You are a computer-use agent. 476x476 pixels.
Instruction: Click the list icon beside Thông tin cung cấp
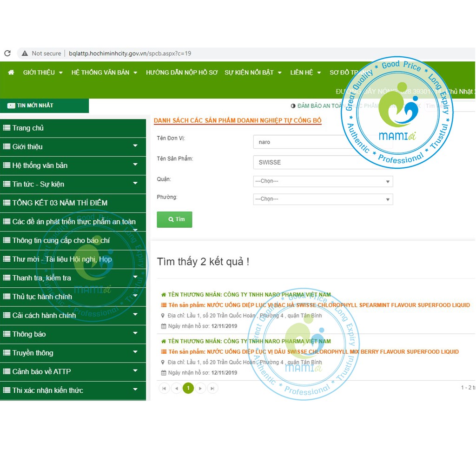pos(7,240)
